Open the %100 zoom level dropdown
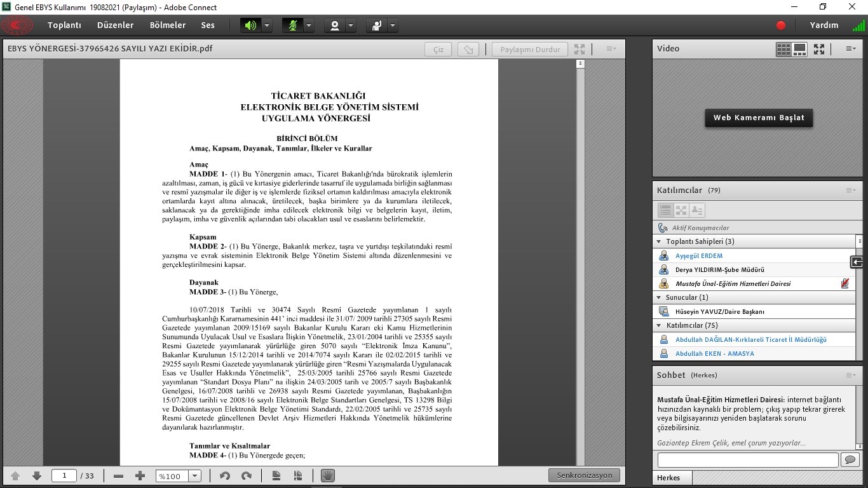 pos(194,476)
